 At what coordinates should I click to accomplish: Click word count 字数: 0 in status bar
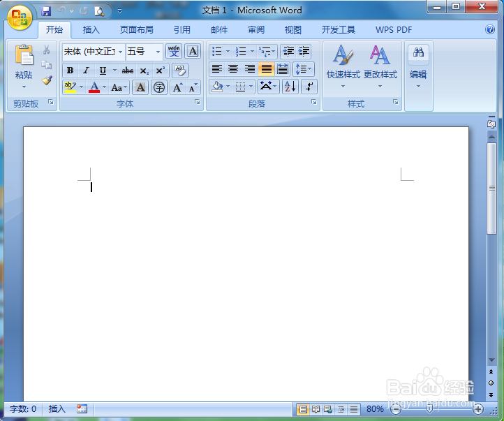[x=23, y=409]
